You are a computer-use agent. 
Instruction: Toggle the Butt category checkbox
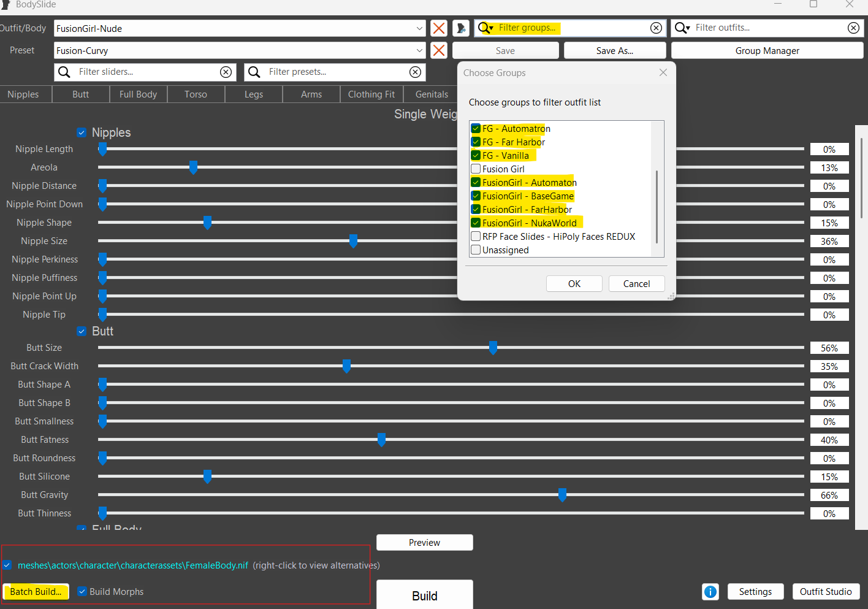click(x=82, y=331)
